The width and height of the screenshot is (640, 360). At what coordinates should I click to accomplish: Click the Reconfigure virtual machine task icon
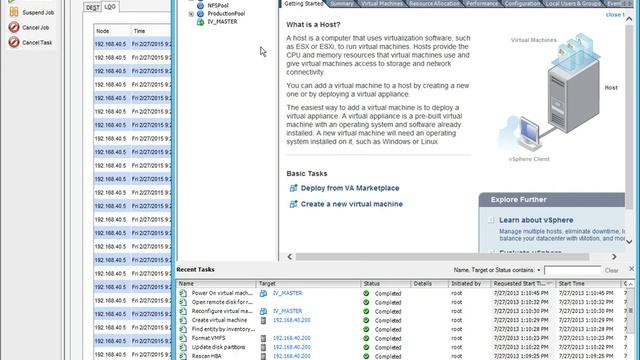pos(183,311)
